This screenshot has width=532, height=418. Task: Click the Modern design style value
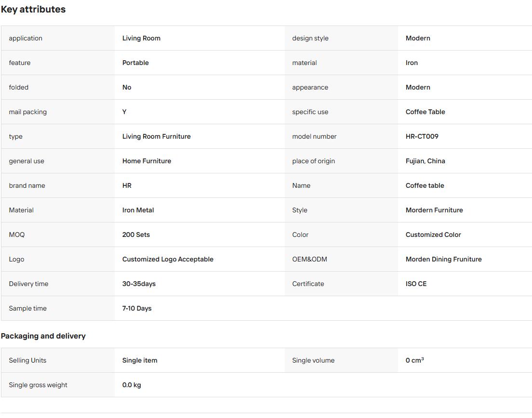tap(418, 39)
